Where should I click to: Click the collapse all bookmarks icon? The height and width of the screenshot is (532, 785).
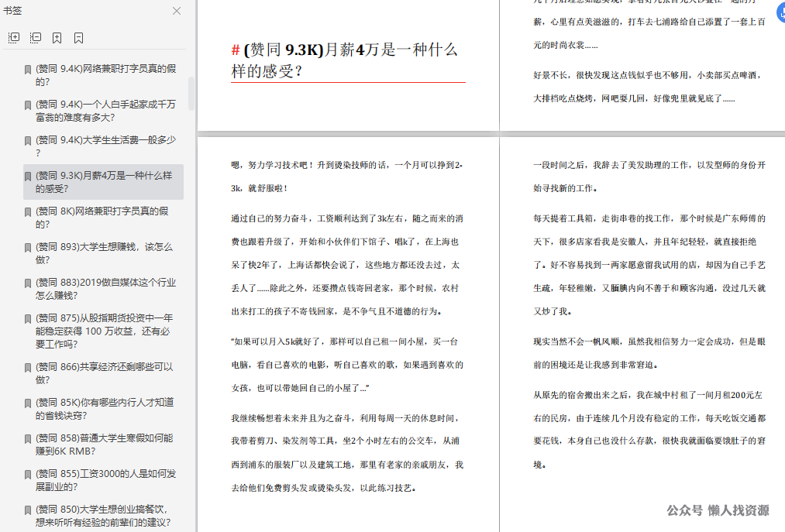click(x=36, y=38)
